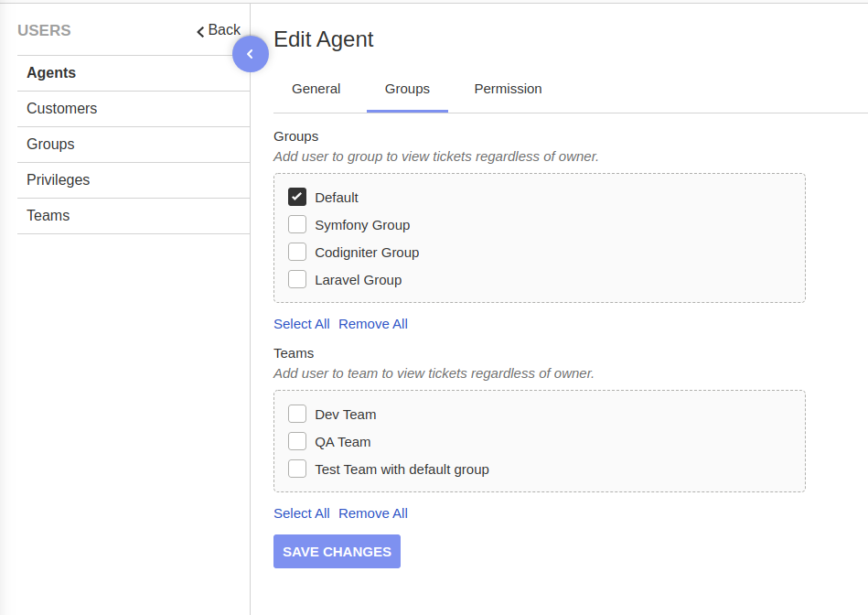Click Remove All under Teams list
This screenshot has width=868, height=615.
click(373, 513)
